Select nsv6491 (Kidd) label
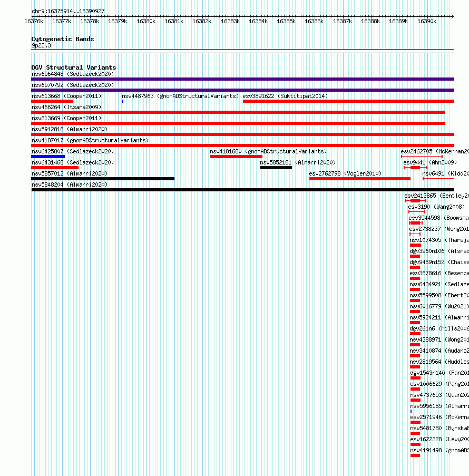This screenshot has height=476, width=469. [x=445, y=173]
